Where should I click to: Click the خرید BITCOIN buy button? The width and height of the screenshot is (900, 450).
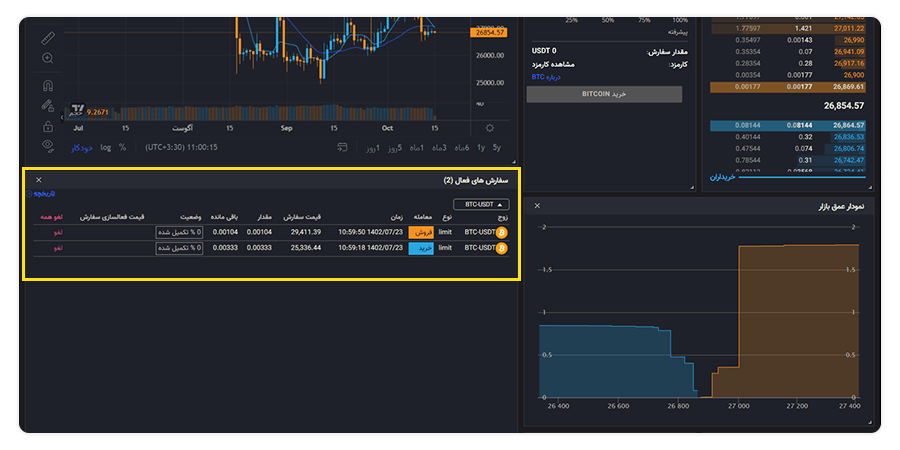pos(604,94)
